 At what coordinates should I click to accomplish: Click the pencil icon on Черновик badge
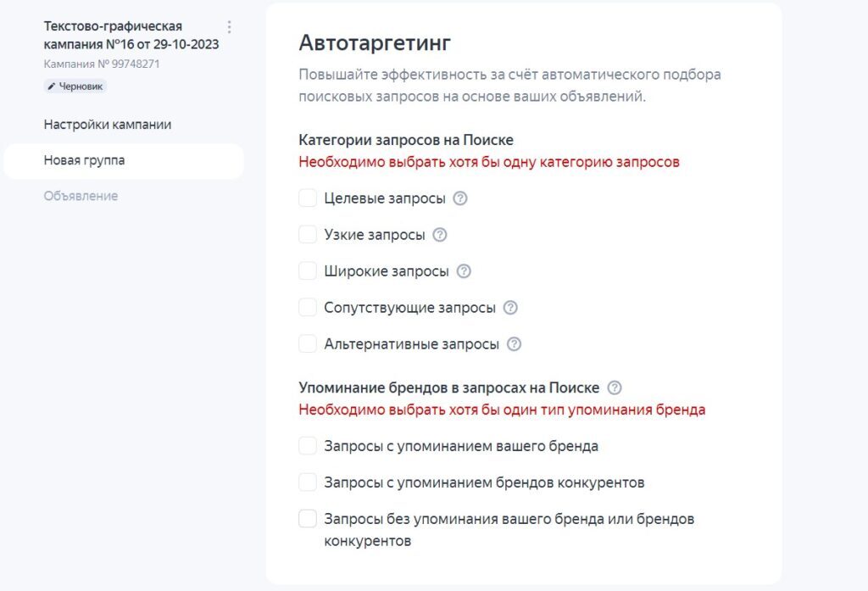pyautogui.click(x=52, y=86)
